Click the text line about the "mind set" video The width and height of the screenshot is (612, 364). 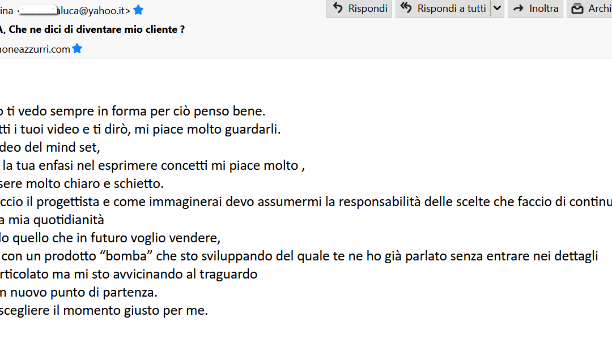[x=50, y=147]
